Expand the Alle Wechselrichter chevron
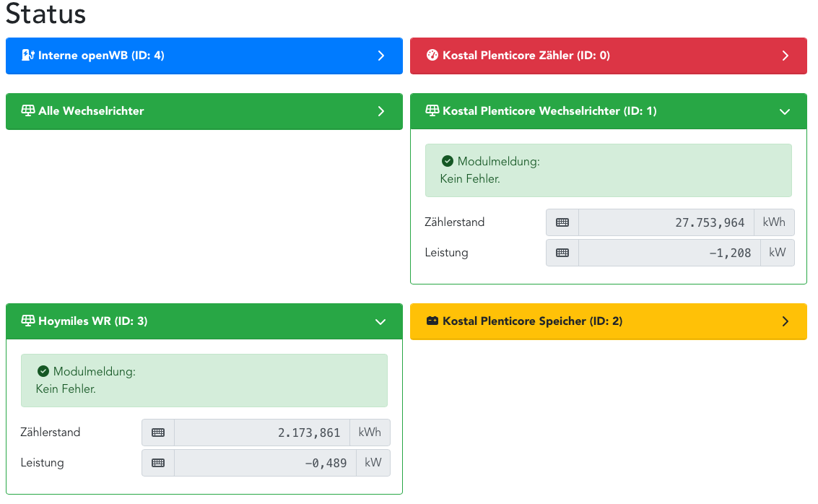The height and width of the screenshot is (504, 818). point(381,111)
